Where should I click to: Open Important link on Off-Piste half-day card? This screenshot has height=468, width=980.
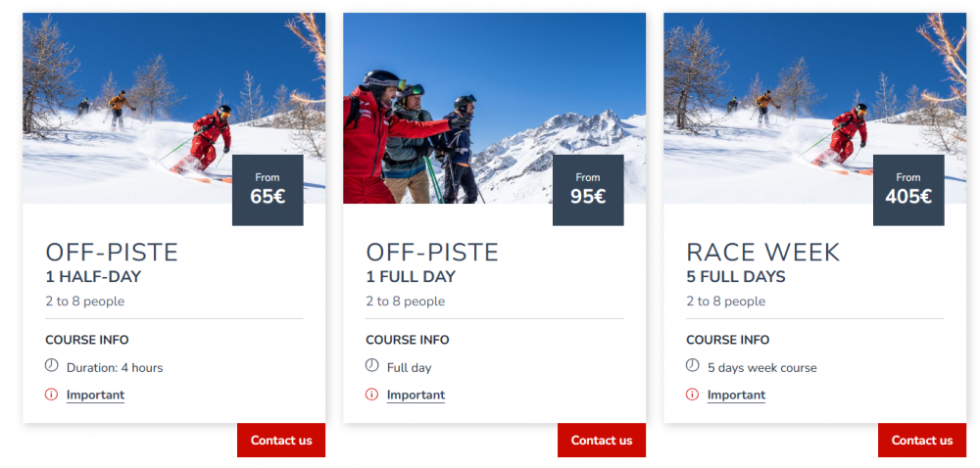click(95, 396)
